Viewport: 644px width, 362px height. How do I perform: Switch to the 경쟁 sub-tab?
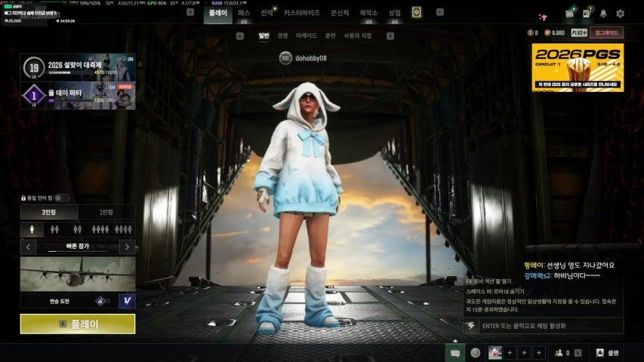pyautogui.click(x=282, y=35)
